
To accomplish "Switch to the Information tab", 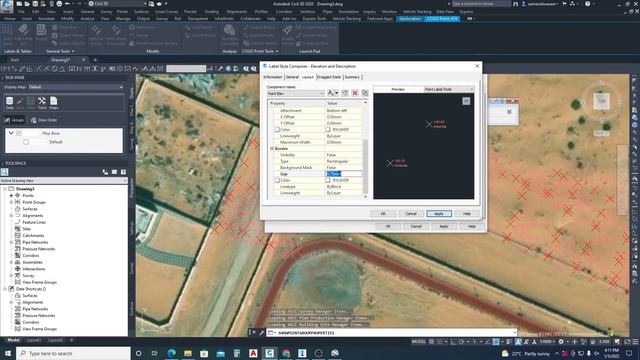I will (x=273, y=77).
